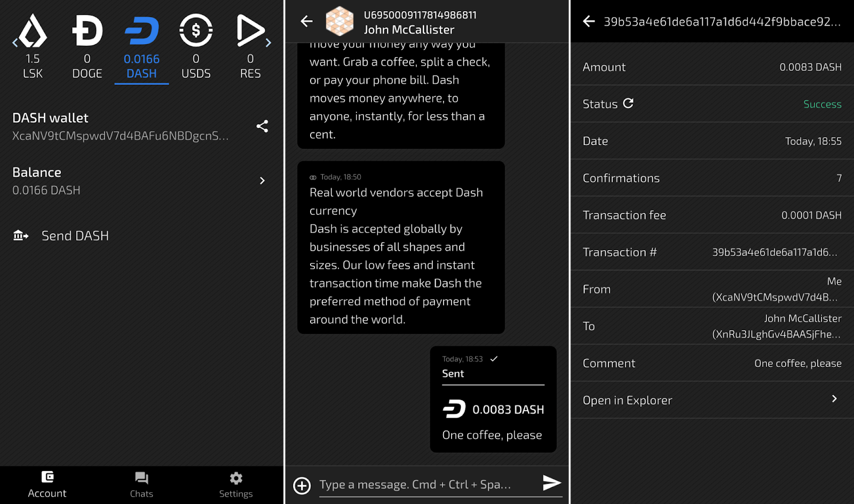854x504 pixels.
Task: Click Send DASH label
Action: coord(75,236)
